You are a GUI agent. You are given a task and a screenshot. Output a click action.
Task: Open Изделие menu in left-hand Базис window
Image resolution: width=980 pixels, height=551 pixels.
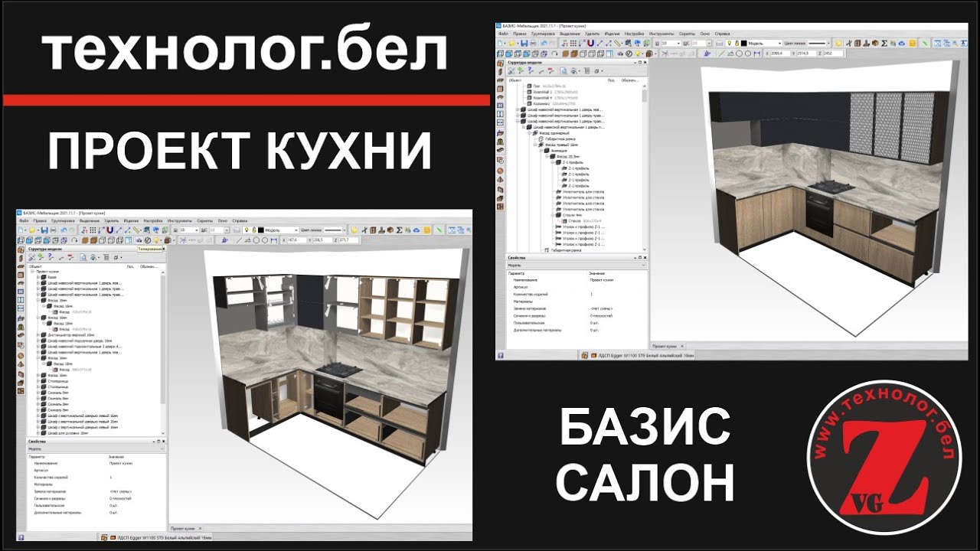(131, 221)
